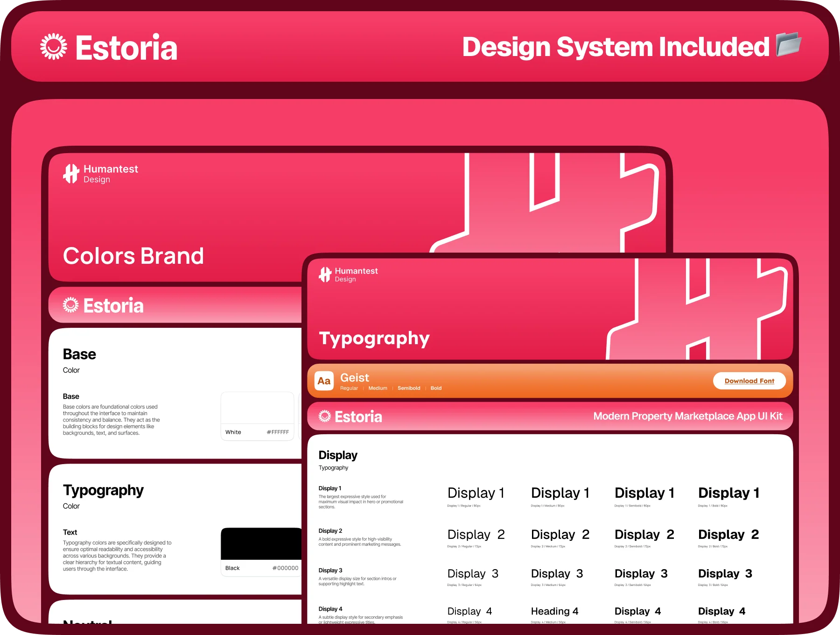Click the Display 3 Bold sample

(725, 574)
